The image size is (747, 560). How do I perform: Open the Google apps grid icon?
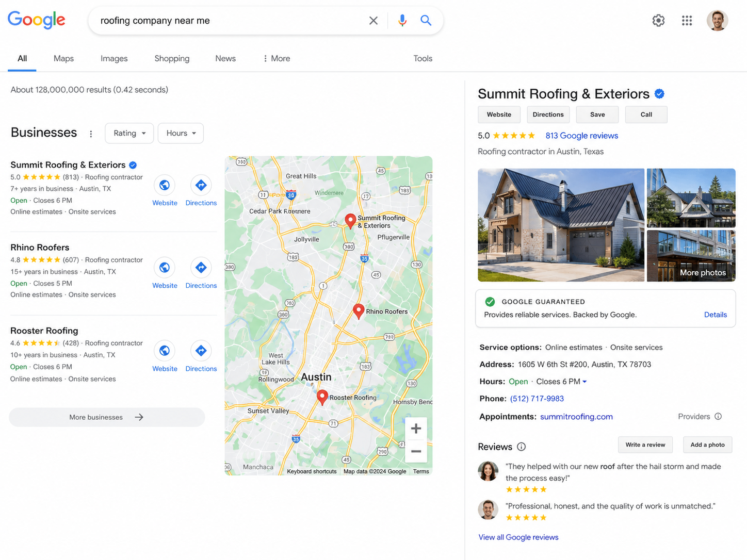pos(687,21)
